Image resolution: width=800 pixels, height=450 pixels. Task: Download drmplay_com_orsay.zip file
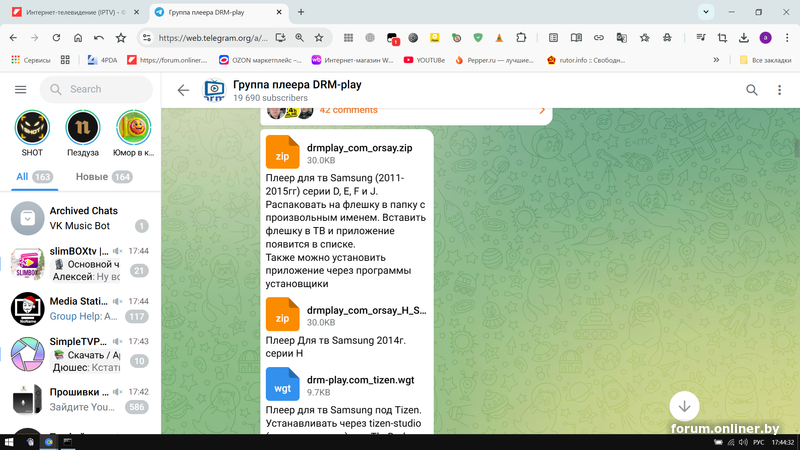point(282,152)
